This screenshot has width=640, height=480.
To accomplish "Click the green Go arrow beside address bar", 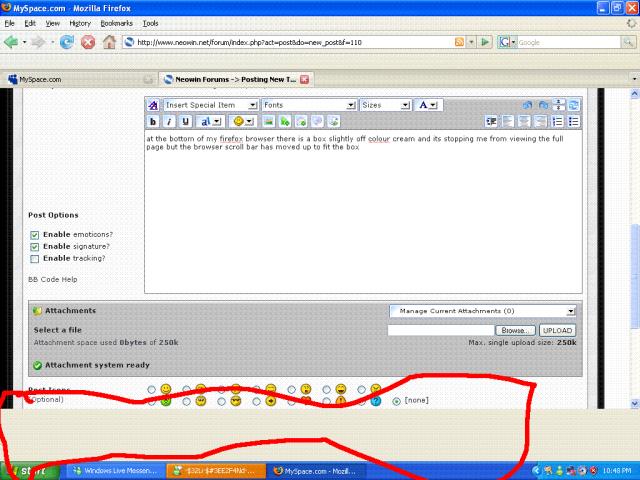I will tap(485, 42).
